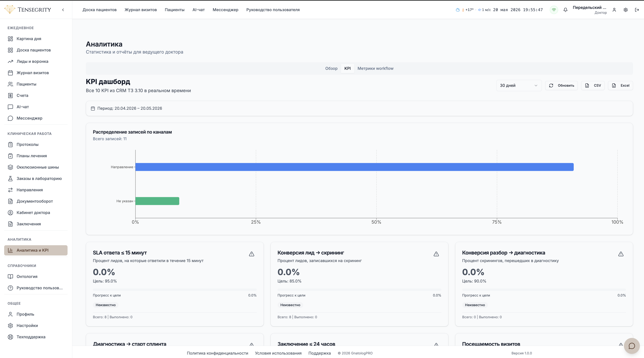
Task: Open Кабинет доктора in the sidebar
Action: tap(36, 213)
